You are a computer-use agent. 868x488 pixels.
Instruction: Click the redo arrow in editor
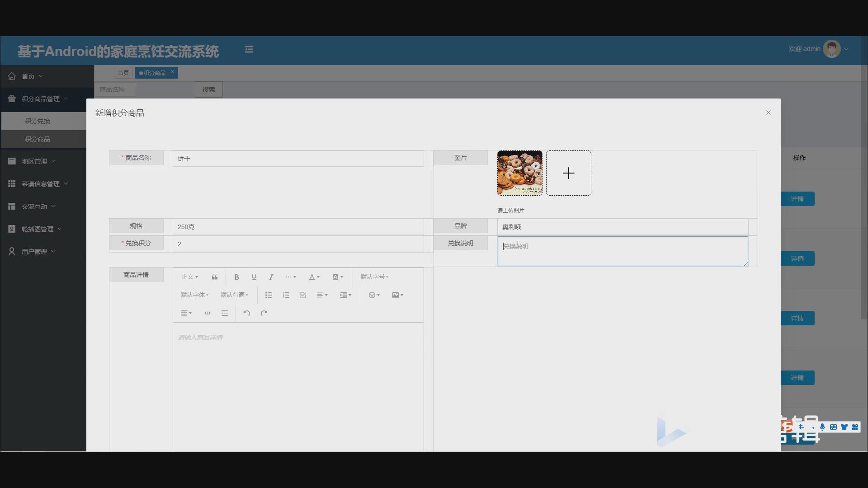264,313
